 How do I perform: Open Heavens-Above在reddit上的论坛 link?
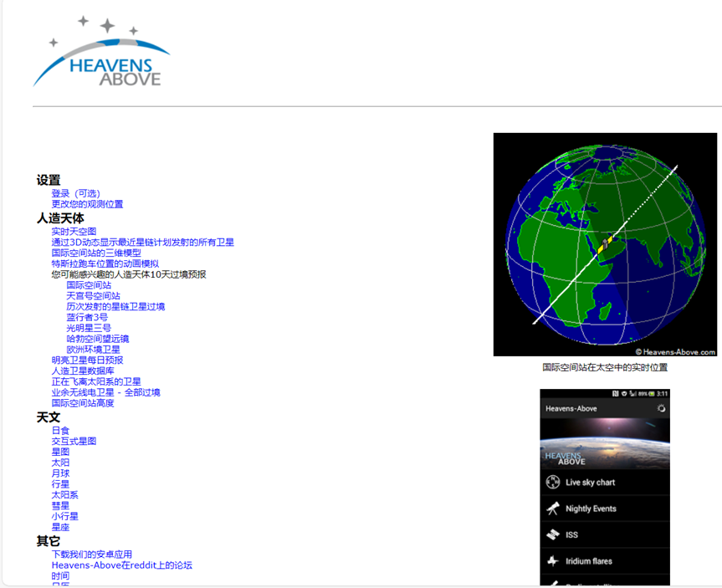(121, 565)
